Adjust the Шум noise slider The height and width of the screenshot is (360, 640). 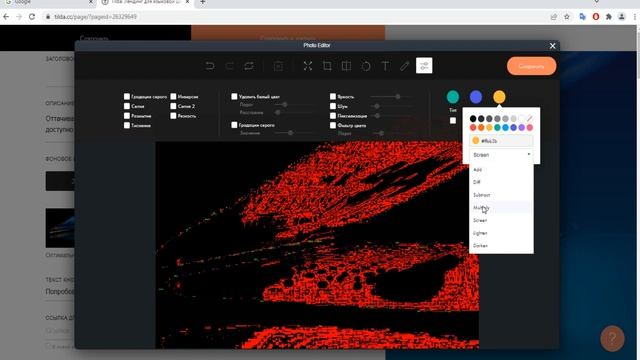[x=391, y=106]
